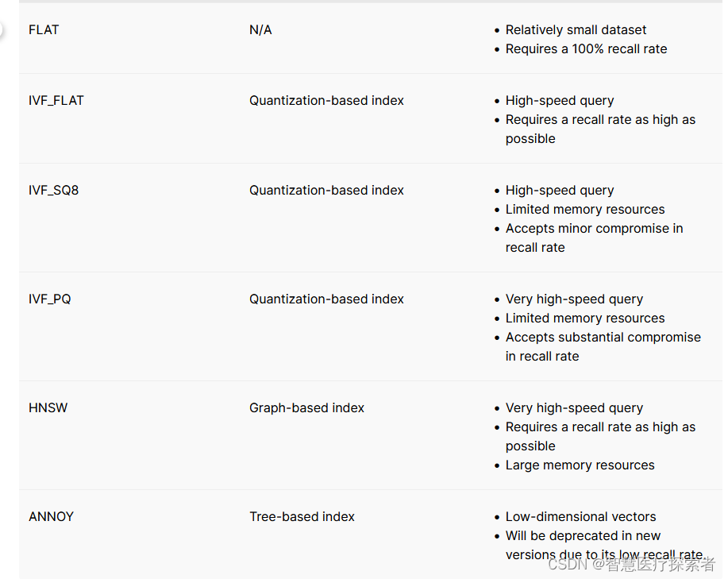Click the IVF_SQ8 index name
This screenshot has height=579, width=728.
[x=54, y=190]
